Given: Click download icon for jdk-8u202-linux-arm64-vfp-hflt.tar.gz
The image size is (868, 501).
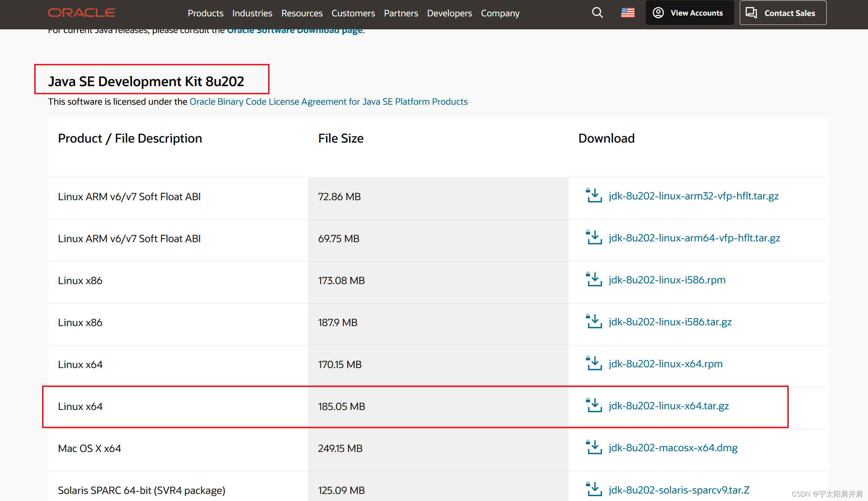Looking at the screenshot, I should coord(594,237).
